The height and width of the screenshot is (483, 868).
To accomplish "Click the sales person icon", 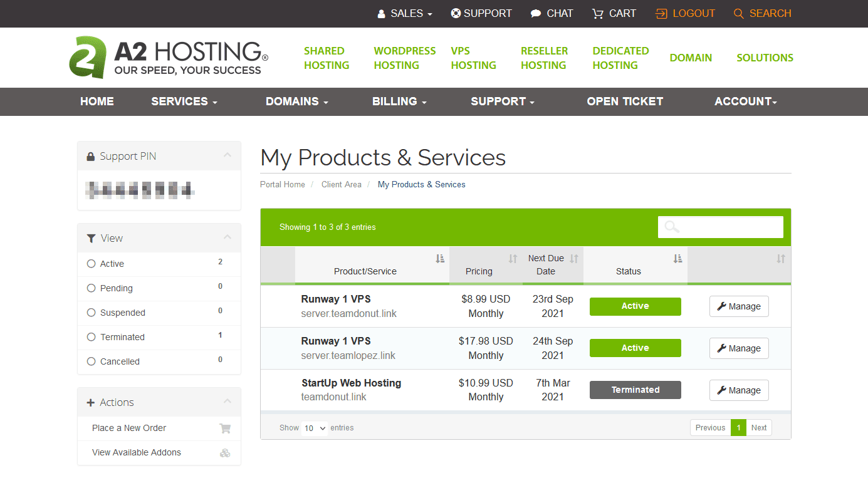I will (381, 14).
